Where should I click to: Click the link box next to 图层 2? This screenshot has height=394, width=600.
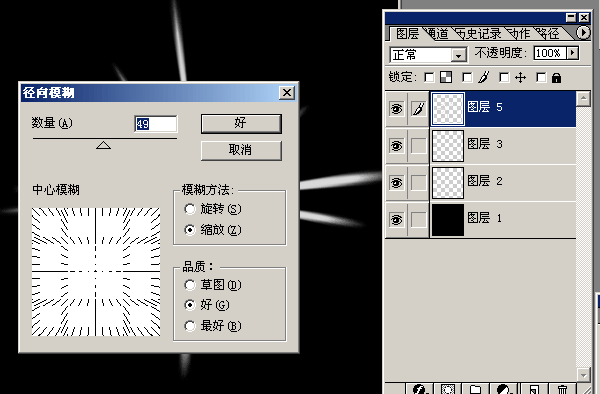point(418,183)
